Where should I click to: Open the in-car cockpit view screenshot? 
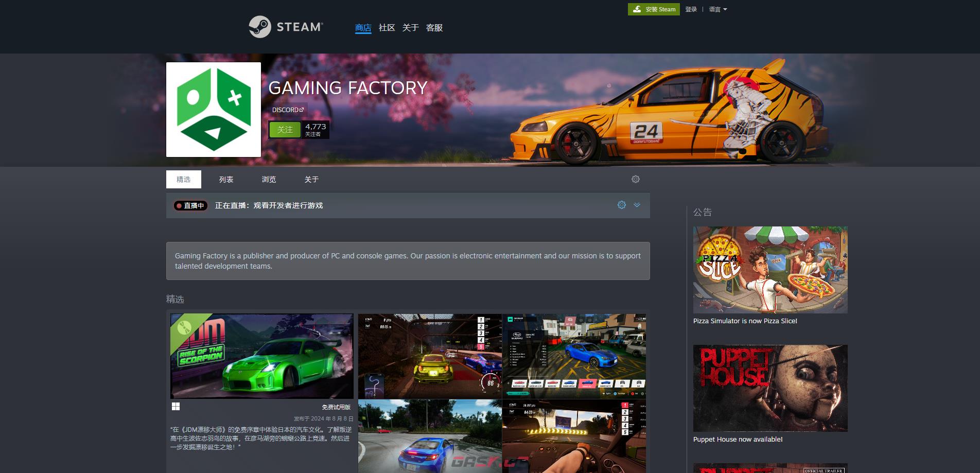(x=574, y=436)
